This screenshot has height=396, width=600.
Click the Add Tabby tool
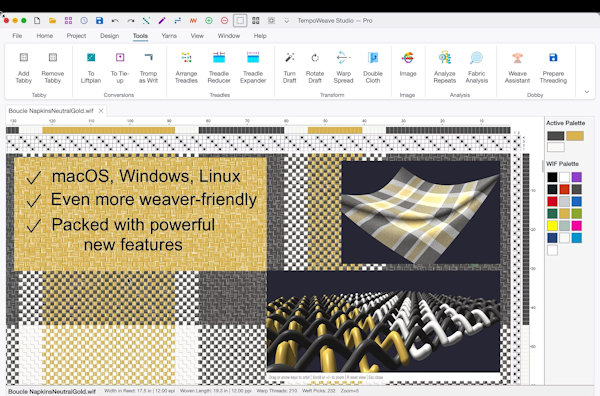point(24,68)
